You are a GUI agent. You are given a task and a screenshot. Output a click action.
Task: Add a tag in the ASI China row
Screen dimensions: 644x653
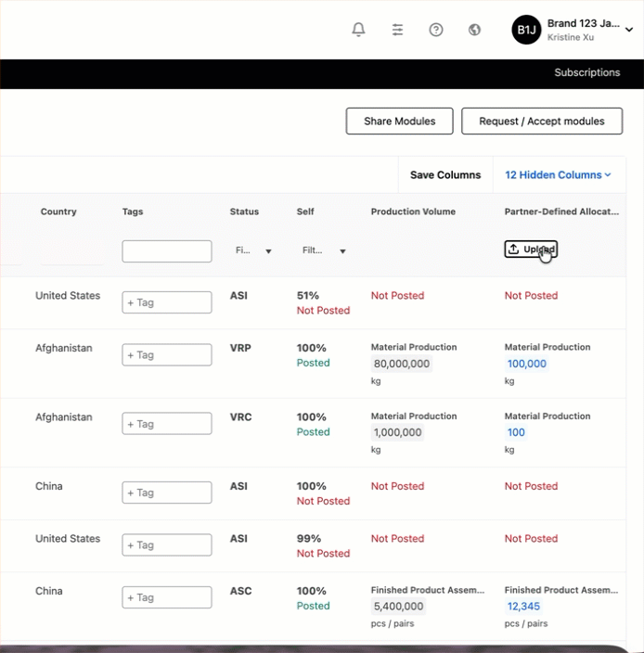[167, 493]
